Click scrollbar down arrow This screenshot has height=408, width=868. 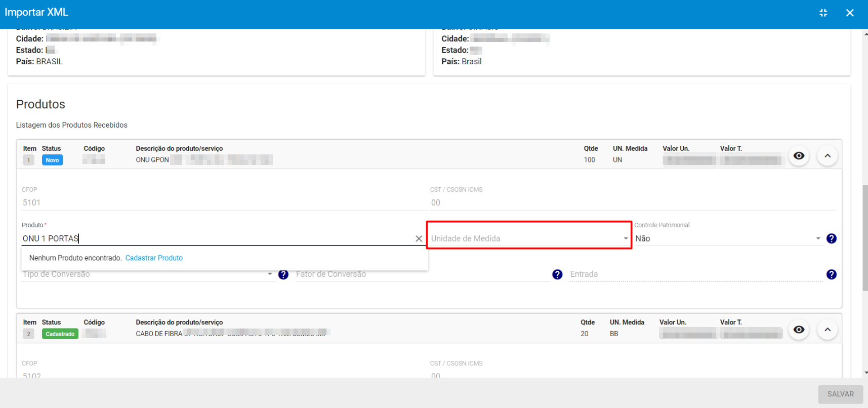(865, 373)
